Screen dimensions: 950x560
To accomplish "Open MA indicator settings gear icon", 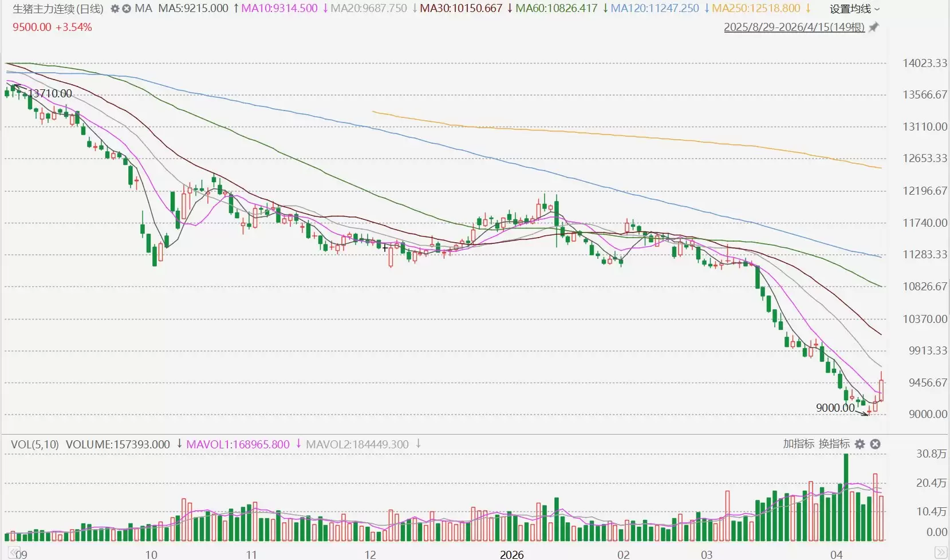I will pos(115,9).
